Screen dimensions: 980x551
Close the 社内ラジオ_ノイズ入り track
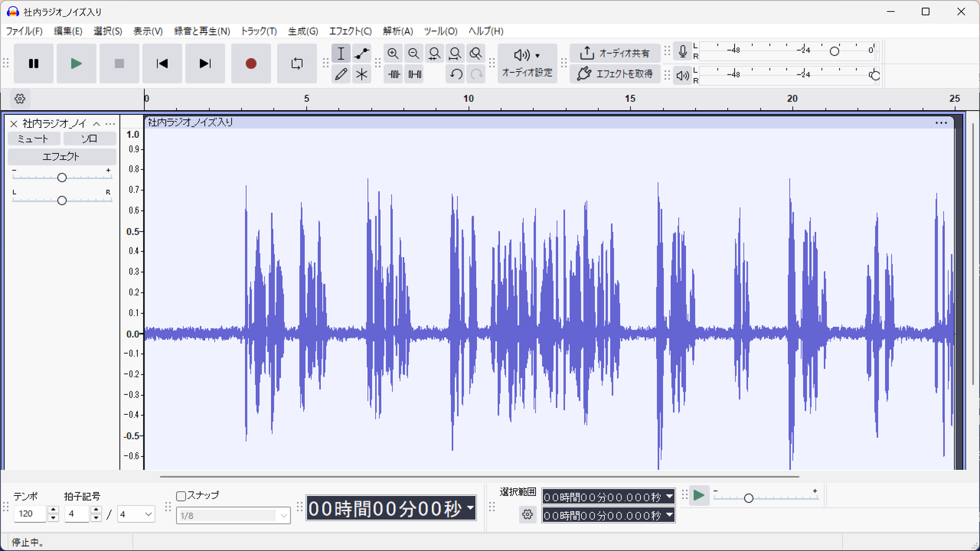[x=14, y=124]
